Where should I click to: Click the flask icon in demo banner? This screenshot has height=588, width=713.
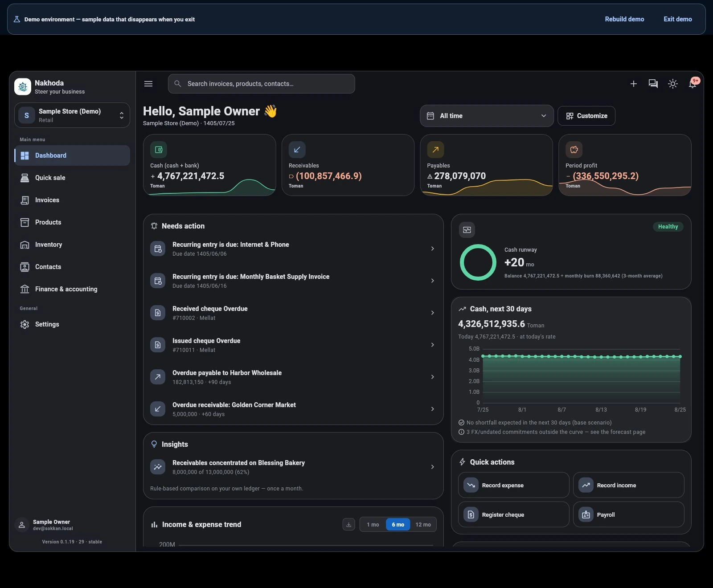tap(17, 20)
